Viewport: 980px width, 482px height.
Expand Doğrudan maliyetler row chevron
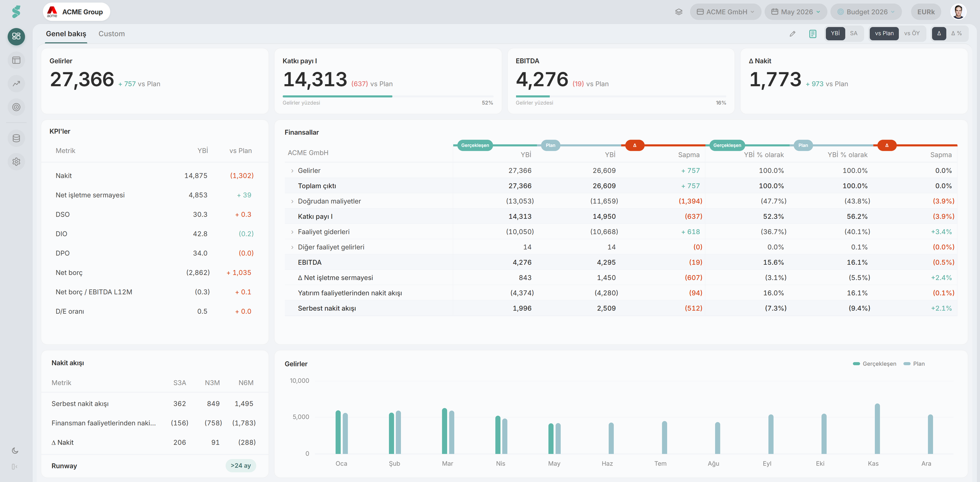pos(292,201)
